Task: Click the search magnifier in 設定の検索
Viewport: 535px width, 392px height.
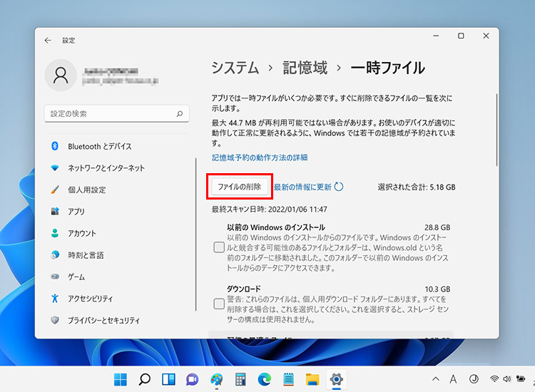Action: coord(180,114)
